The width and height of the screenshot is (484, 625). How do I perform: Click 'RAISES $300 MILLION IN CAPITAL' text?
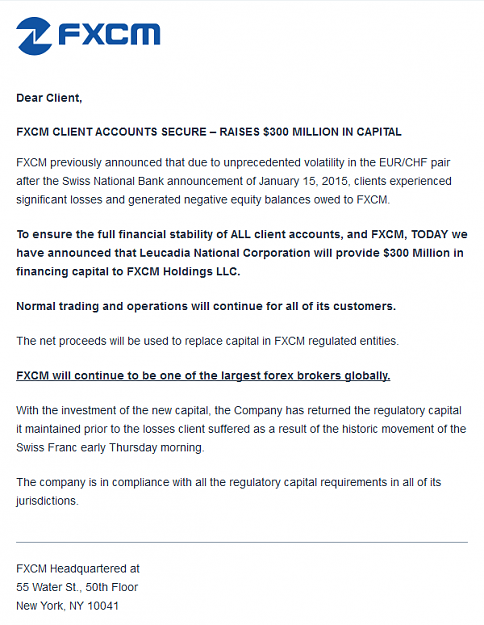pyautogui.click(x=311, y=132)
